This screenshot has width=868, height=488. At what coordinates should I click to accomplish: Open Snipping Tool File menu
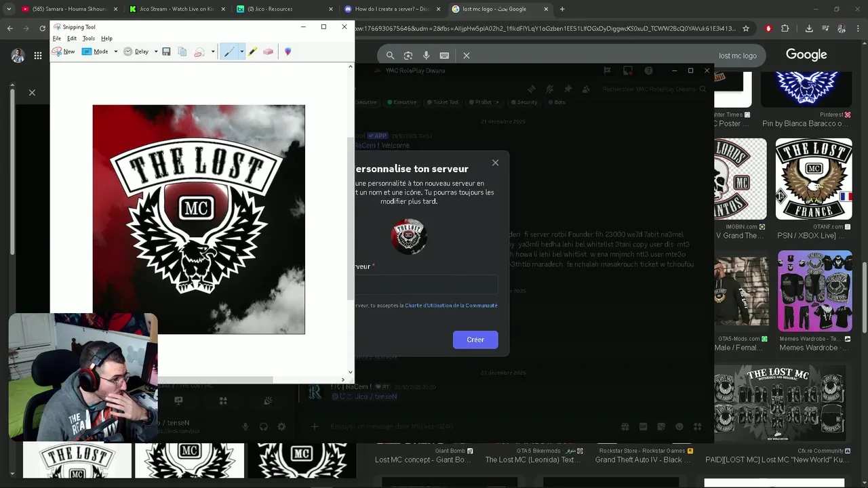tap(57, 39)
